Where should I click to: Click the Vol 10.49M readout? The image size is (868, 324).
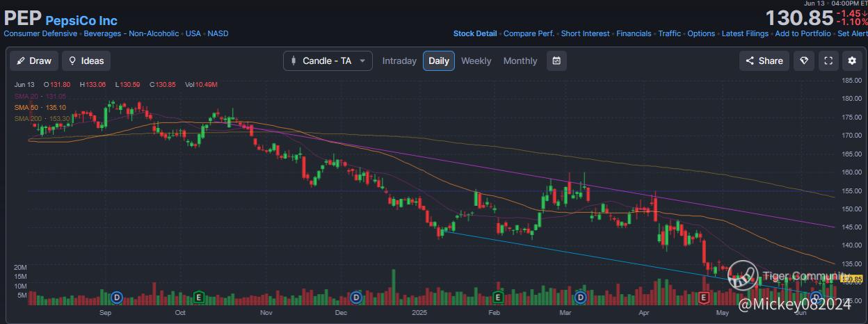pos(201,84)
